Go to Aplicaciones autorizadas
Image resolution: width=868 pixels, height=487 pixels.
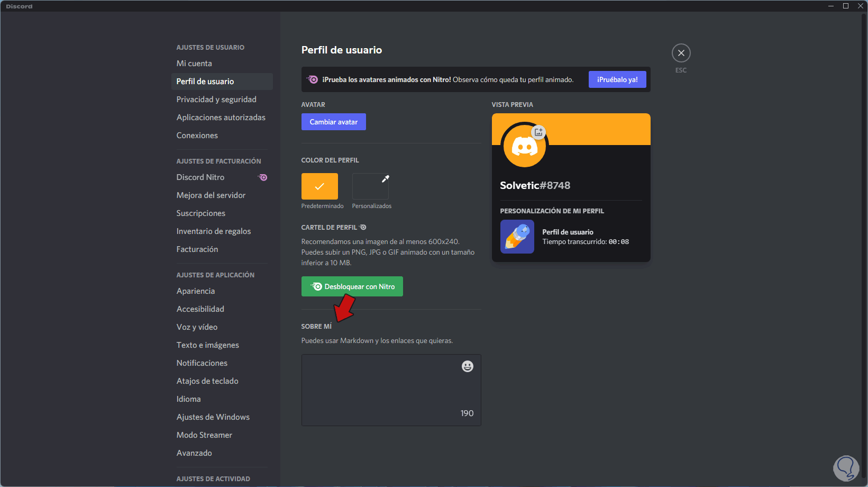click(x=222, y=118)
